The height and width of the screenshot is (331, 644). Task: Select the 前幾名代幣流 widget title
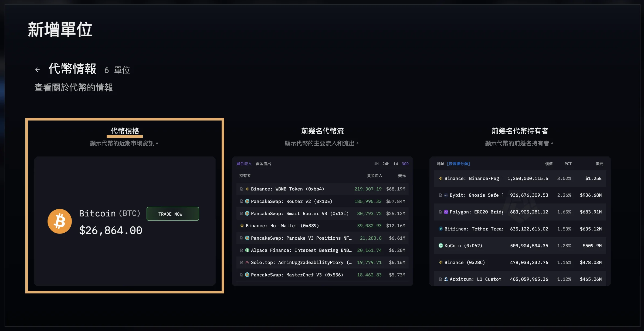322,131
